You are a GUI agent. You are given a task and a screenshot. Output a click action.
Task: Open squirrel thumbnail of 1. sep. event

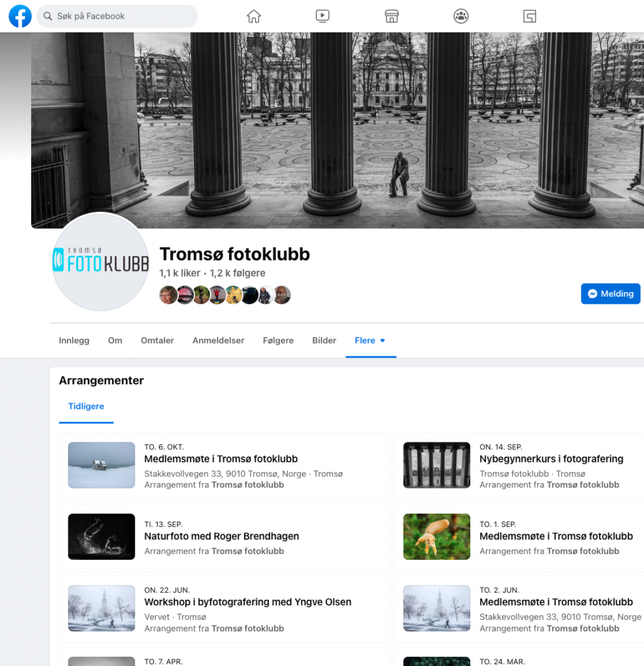[x=436, y=537]
